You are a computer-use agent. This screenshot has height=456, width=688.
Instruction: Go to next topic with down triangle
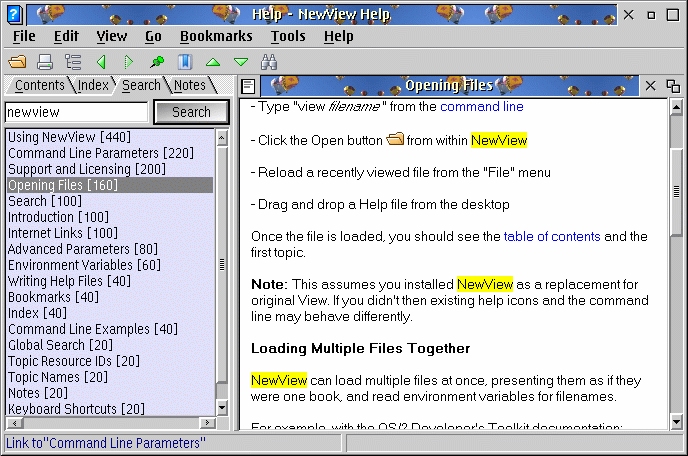[x=241, y=62]
